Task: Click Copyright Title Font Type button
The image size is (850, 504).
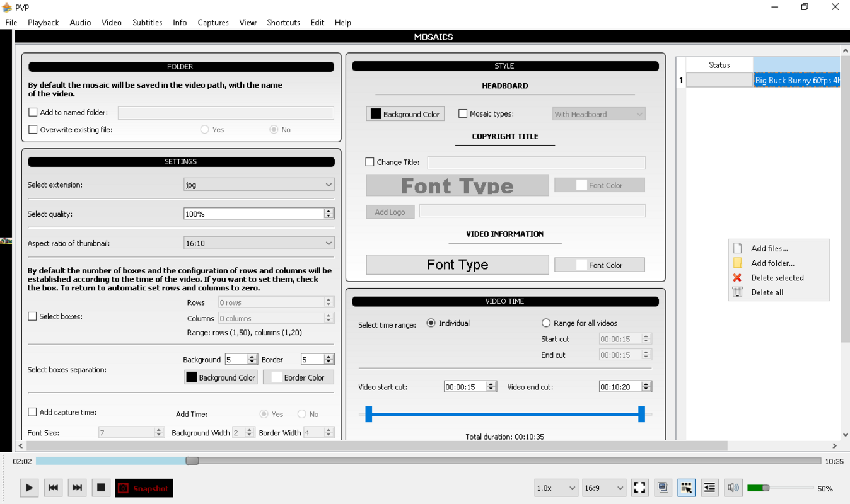Action: point(457,185)
